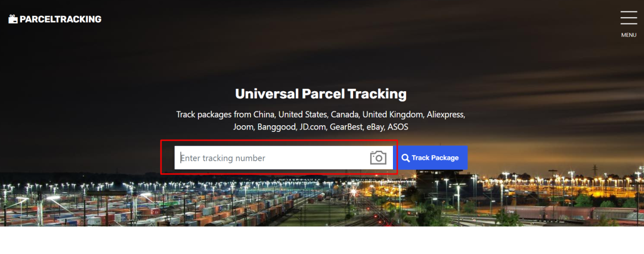Click the MENU label under the hamburger
644x254 pixels.
[x=628, y=35]
